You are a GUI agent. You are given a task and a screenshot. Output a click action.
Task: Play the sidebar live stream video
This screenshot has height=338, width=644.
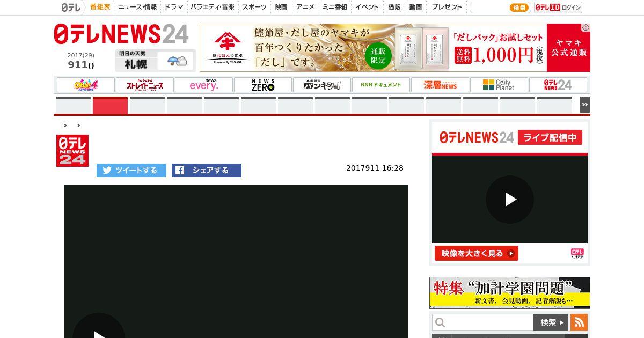coord(510,200)
